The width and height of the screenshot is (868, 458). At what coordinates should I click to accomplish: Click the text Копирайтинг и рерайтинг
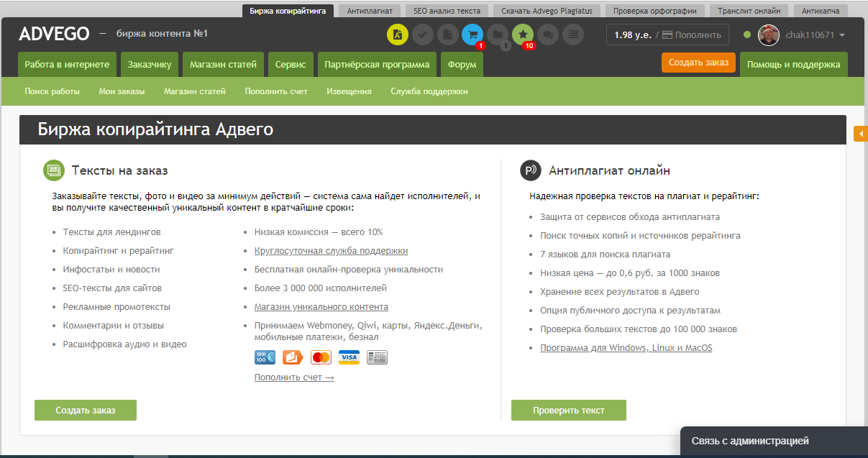pos(118,251)
